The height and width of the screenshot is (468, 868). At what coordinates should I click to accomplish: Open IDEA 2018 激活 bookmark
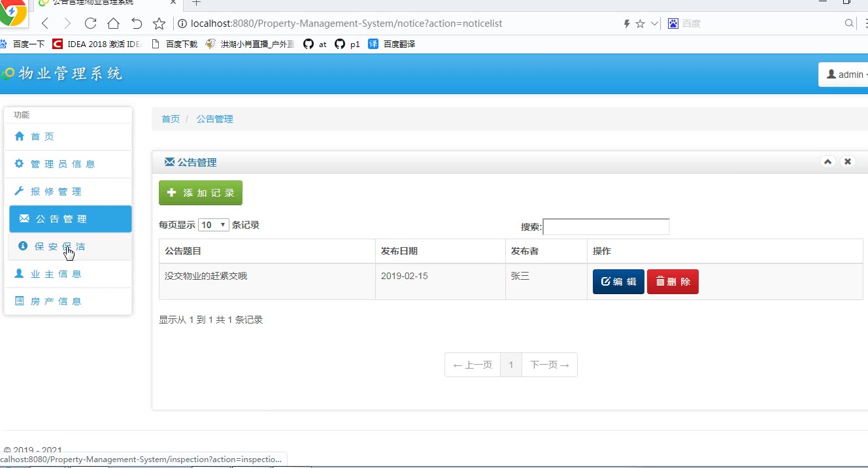97,44
